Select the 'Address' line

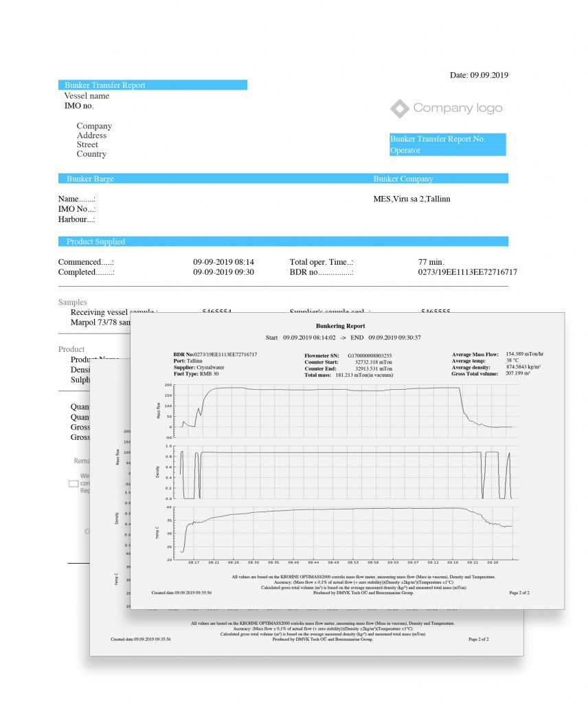(x=91, y=135)
